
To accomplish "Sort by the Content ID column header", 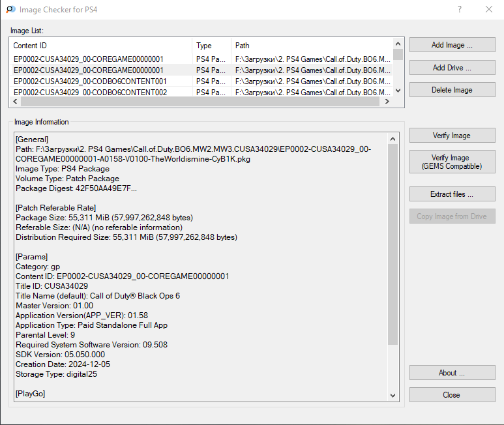I will 101,46.
